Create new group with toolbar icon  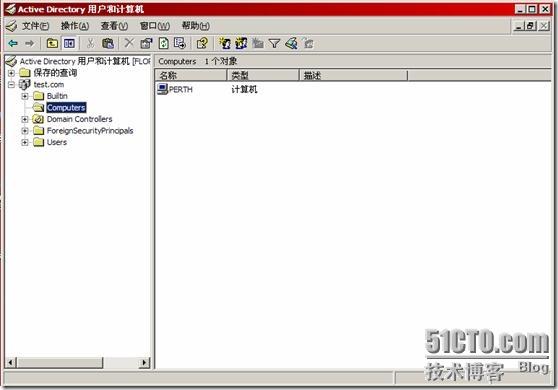pos(241,43)
